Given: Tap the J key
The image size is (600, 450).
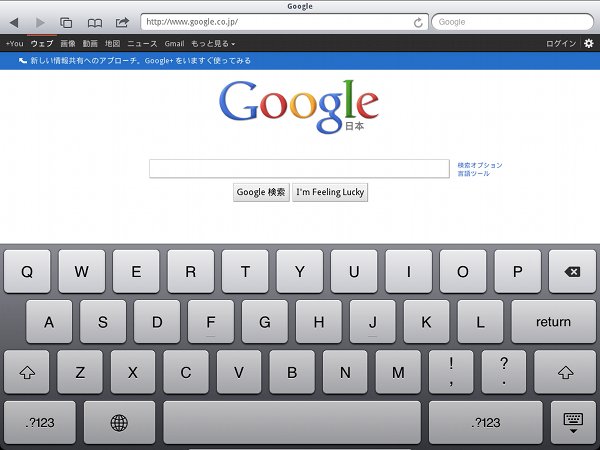Looking at the screenshot, I should 373,322.
